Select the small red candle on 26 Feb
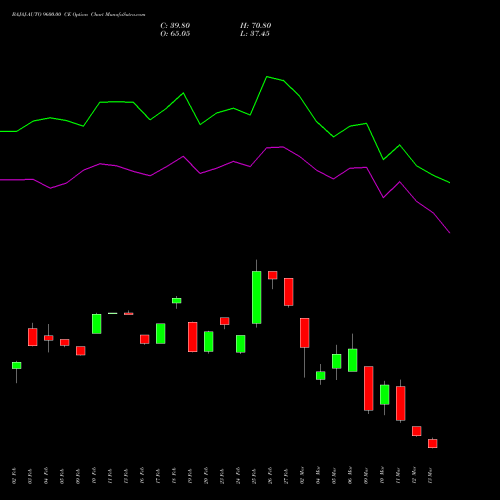 click(x=273, y=275)
